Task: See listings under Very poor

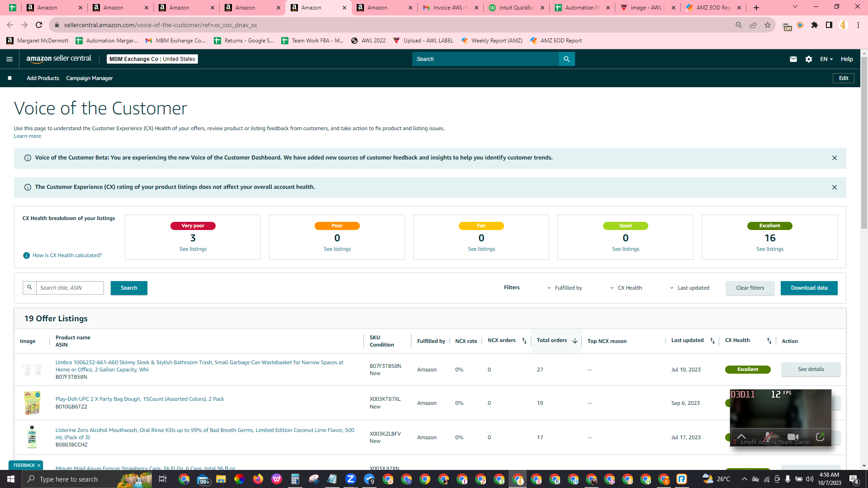Action: (x=193, y=249)
